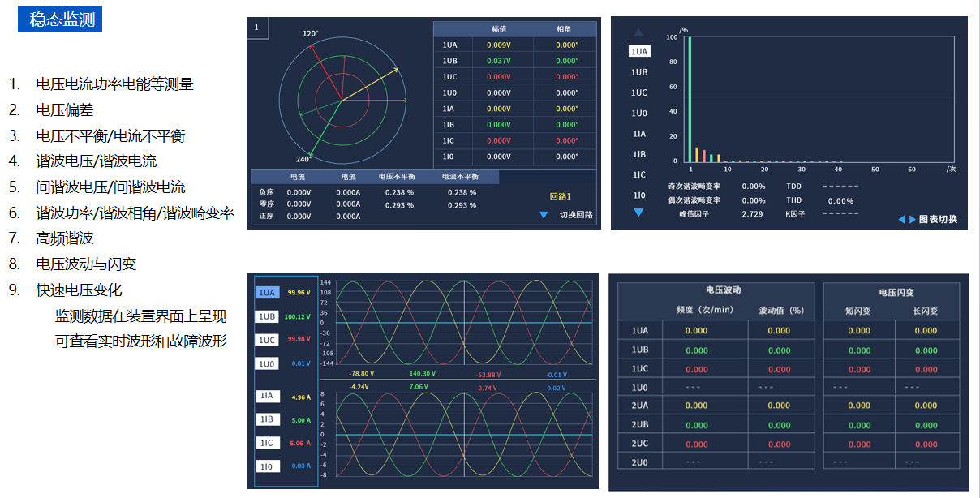Click the right arrow next to 图表切换
This screenshot has height=498, width=980.
[912, 220]
